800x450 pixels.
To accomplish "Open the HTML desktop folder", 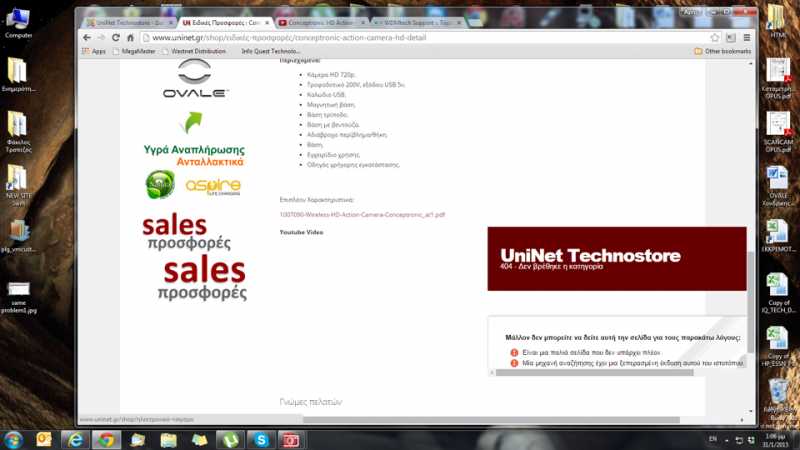I will tap(778, 20).
